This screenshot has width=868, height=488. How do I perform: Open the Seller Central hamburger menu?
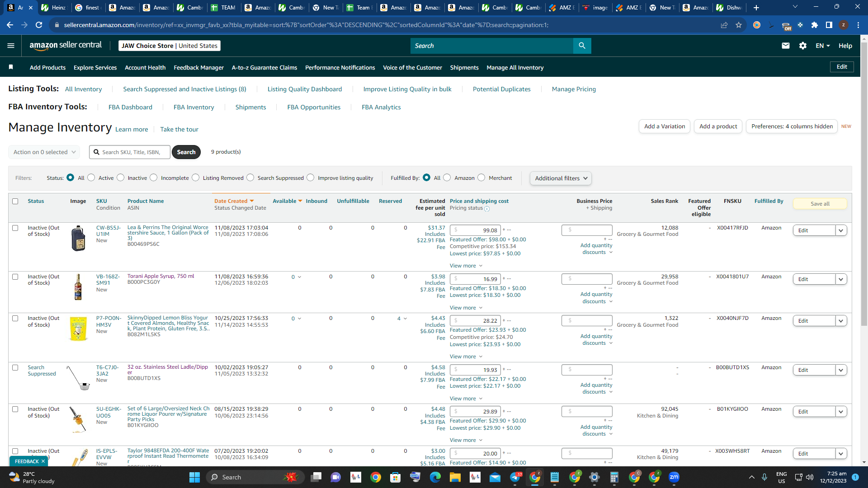tap(11, 46)
